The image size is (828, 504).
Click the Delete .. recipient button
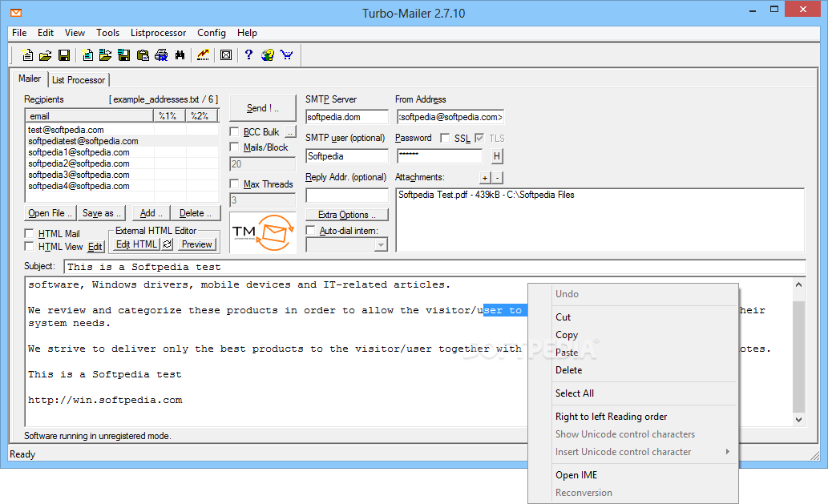coord(196,213)
